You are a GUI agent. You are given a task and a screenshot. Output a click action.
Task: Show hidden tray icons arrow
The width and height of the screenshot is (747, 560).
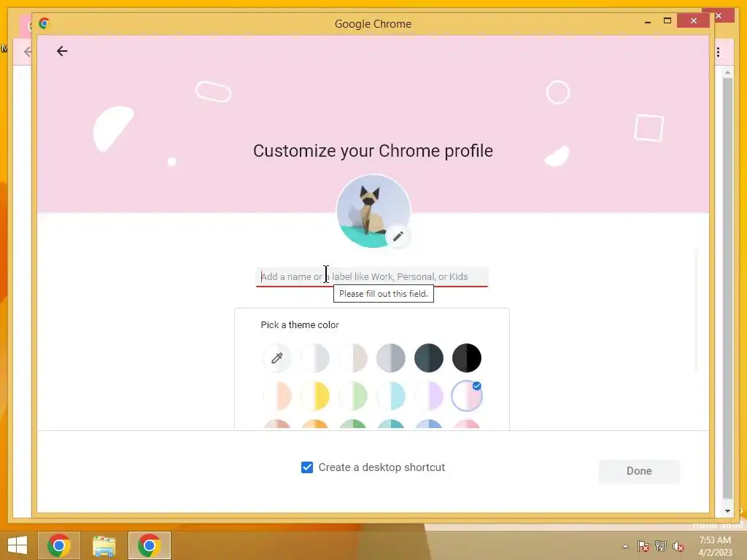click(625, 546)
